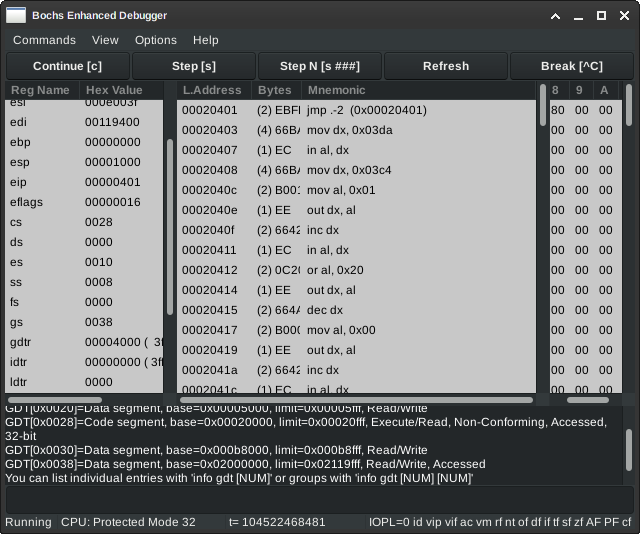Viewport: 640px width, 534px height.
Task: Select the mov al, 0x00 instruction
Action: pos(356,330)
